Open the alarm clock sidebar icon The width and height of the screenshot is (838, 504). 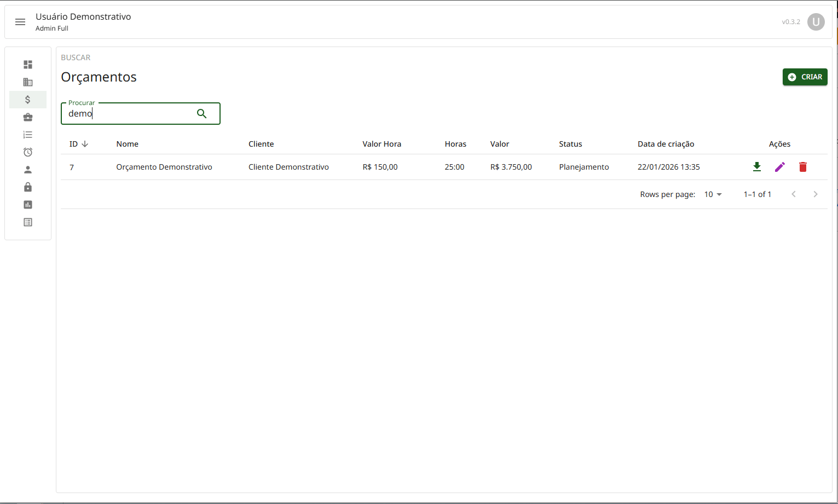point(28,152)
